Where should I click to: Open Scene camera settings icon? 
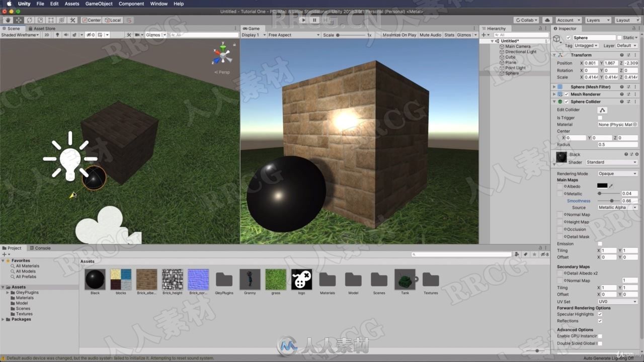tap(137, 35)
